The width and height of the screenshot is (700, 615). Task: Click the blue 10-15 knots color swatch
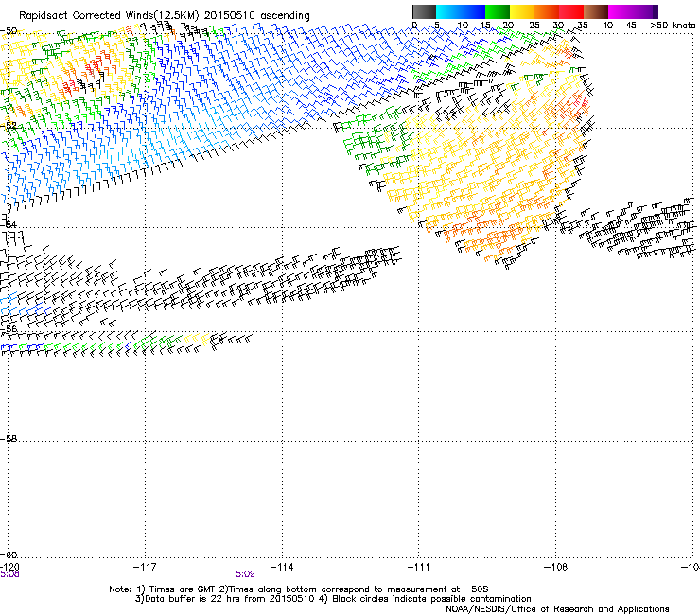tap(473, 11)
